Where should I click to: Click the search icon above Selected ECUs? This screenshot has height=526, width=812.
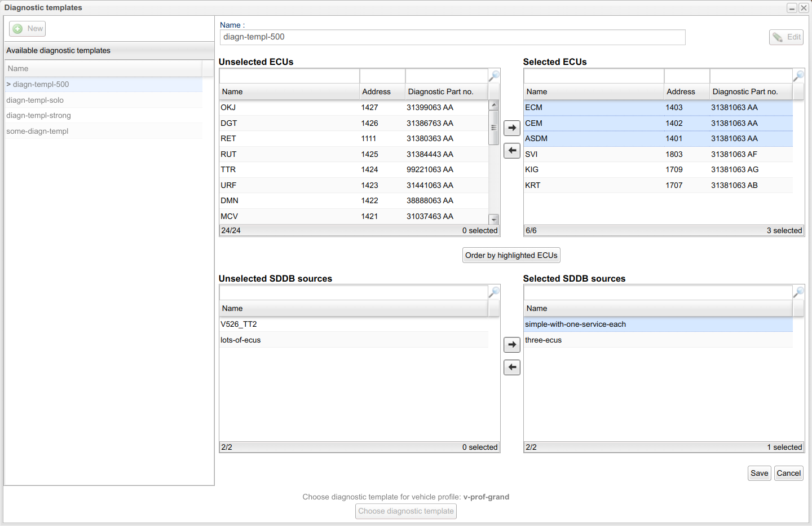tap(798, 76)
